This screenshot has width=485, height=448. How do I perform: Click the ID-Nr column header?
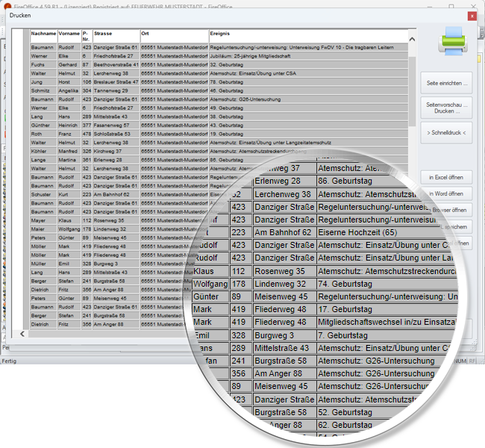[86, 35]
